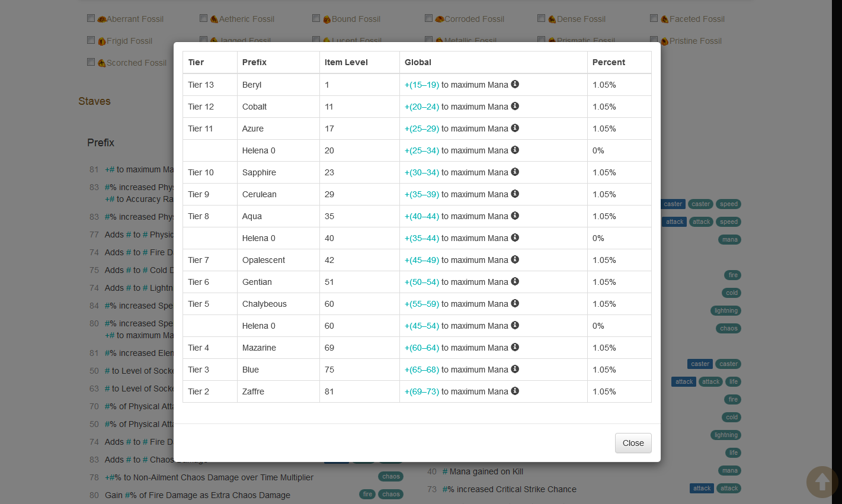Tick the Scorched Fossil checkbox

(x=91, y=62)
